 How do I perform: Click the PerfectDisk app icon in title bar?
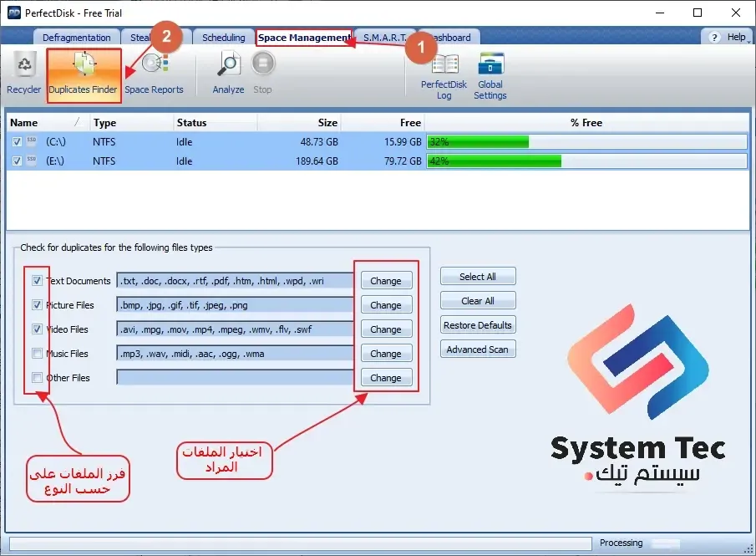14,13
